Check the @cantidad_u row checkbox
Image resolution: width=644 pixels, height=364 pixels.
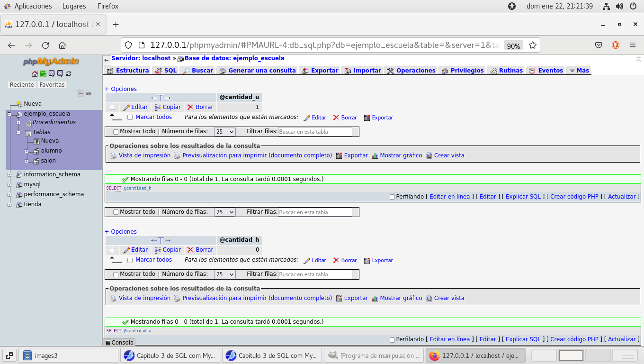(112, 108)
